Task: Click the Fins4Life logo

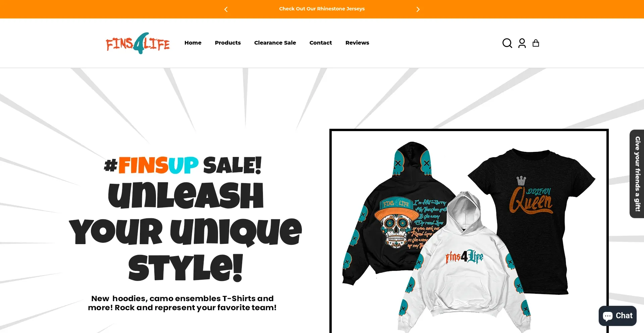Action: [138, 43]
